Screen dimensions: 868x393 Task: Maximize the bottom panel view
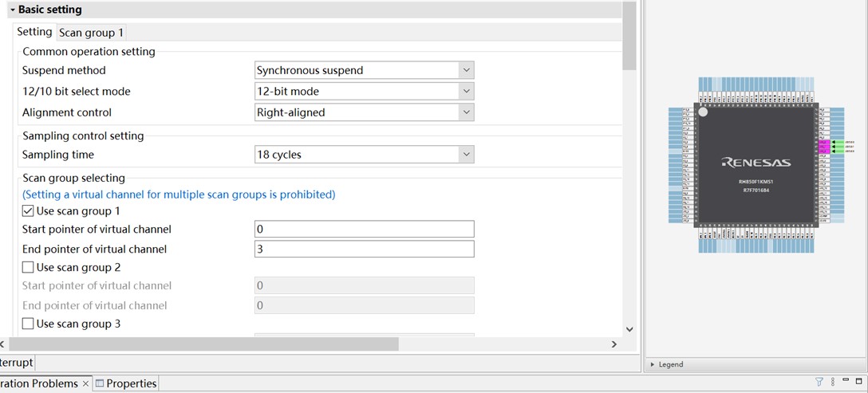[x=858, y=381]
